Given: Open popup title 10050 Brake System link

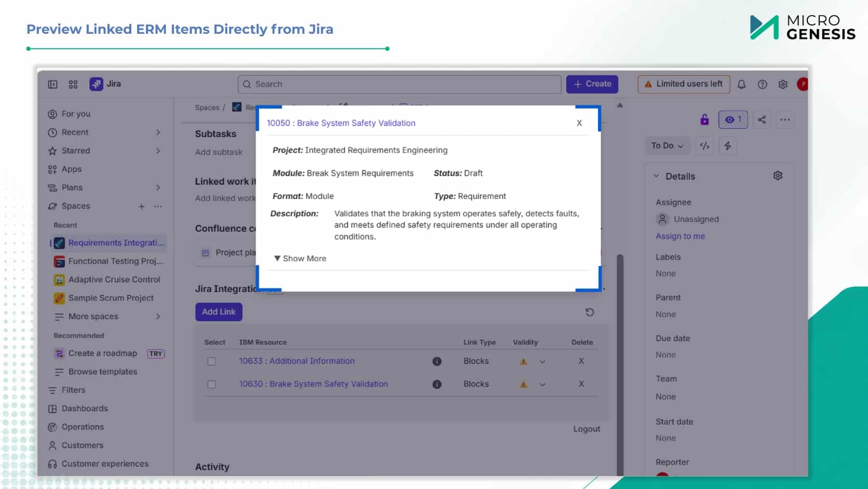Looking at the screenshot, I should point(341,123).
